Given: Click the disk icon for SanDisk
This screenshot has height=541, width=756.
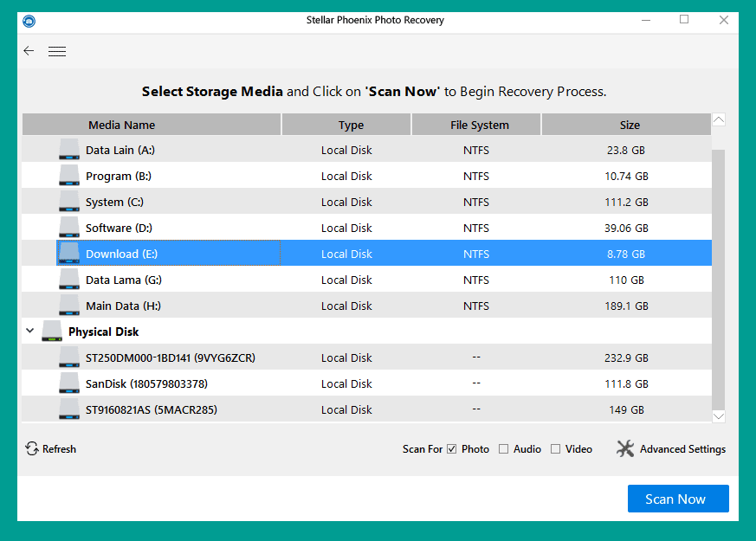Looking at the screenshot, I should pos(69,383).
